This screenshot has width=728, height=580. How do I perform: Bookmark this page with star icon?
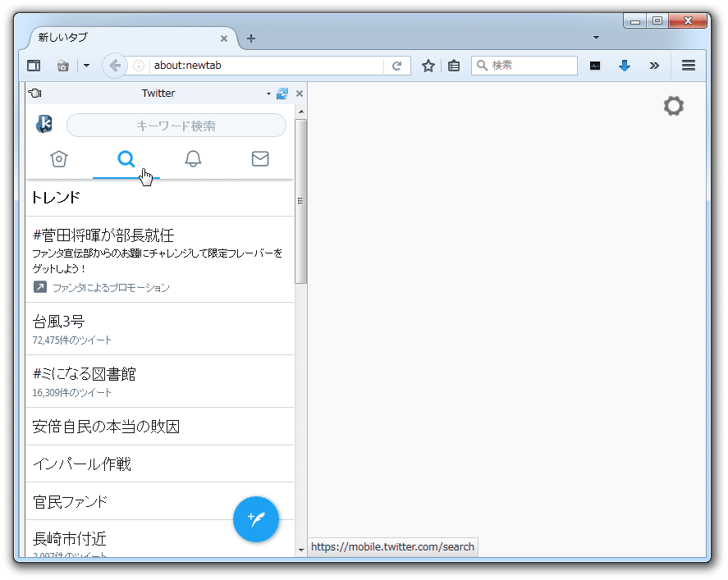(x=428, y=66)
